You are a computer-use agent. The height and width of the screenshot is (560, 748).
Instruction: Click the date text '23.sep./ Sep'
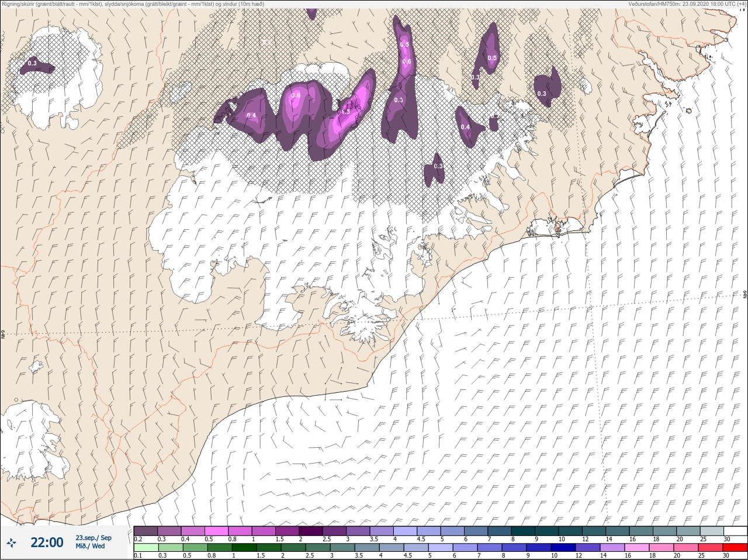(x=93, y=537)
